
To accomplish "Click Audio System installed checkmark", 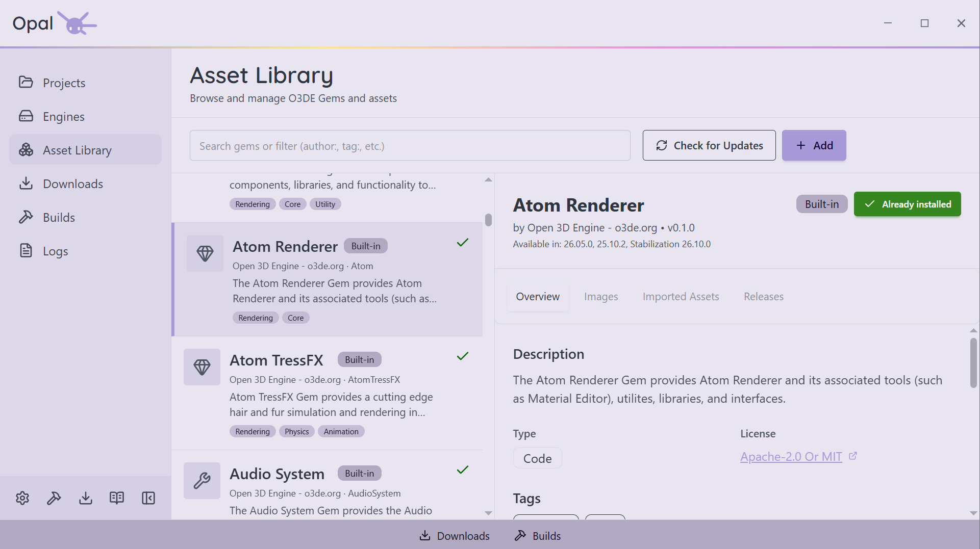I will click(x=463, y=470).
